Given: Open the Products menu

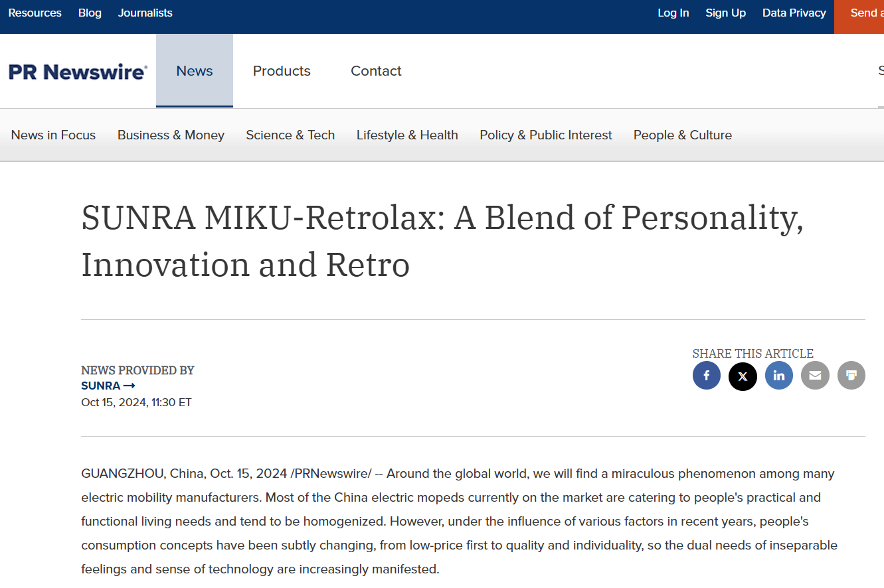Looking at the screenshot, I should (x=282, y=71).
